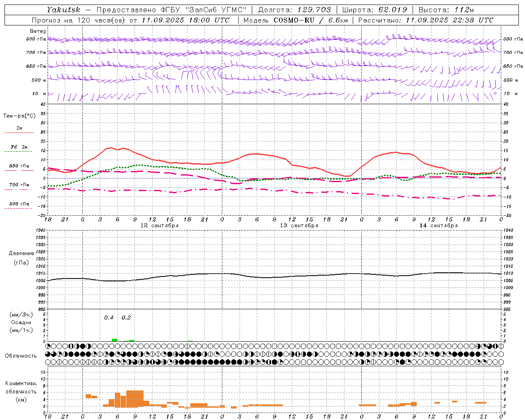Image resolution: width=525 pixels, height=420 pixels.
Task: Click the '13 сентября' date label
Action: click(299, 226)
